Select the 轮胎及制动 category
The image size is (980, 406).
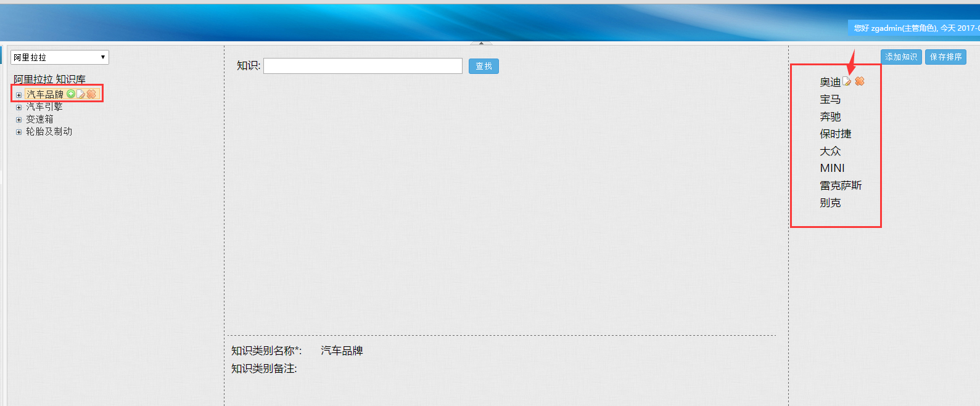(x=49, y=131)
